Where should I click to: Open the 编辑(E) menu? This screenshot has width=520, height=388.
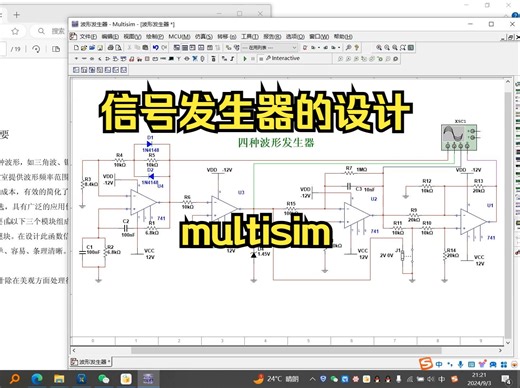tap(110, 36)
